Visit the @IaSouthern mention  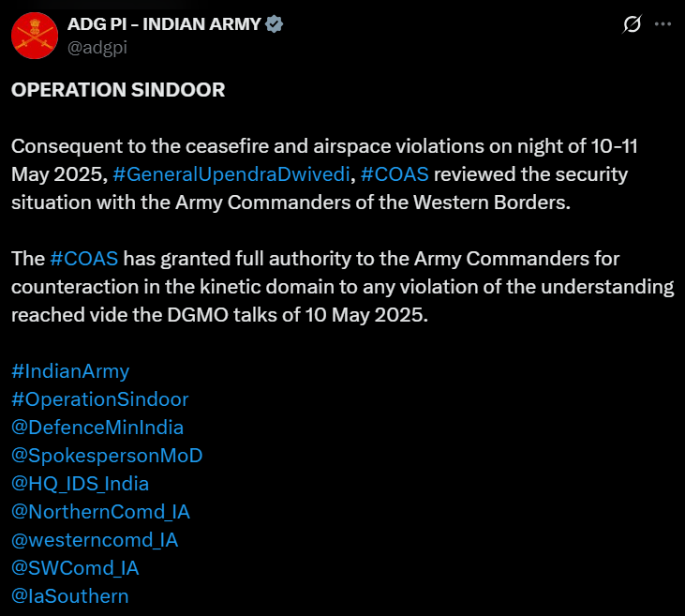coord(69,596)
